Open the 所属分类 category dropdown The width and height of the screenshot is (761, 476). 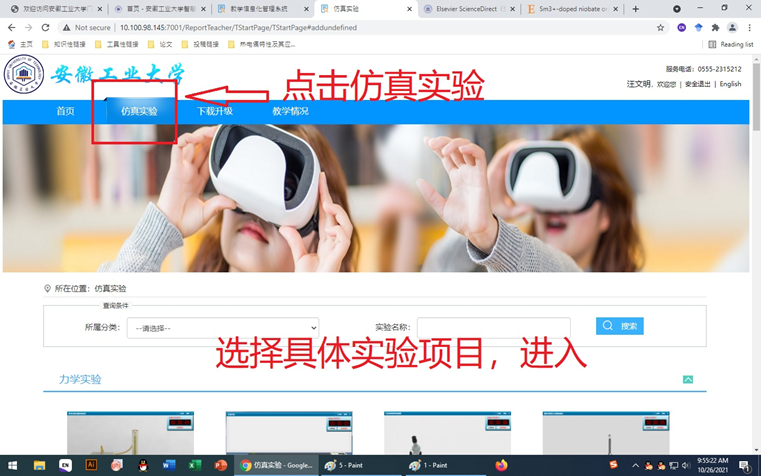223,328
